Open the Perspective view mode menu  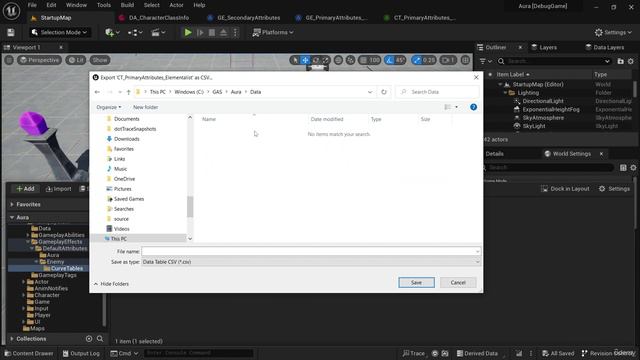40,60
